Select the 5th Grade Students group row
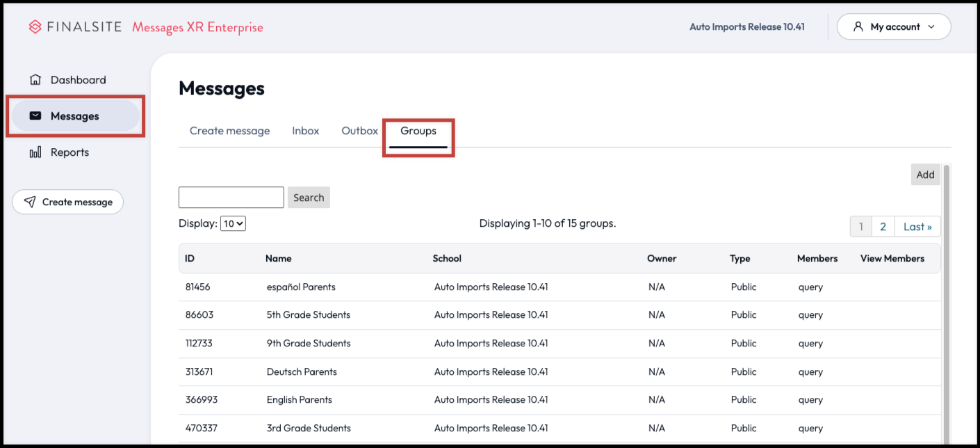Screen dimensions: 980x448 point(309,315)
